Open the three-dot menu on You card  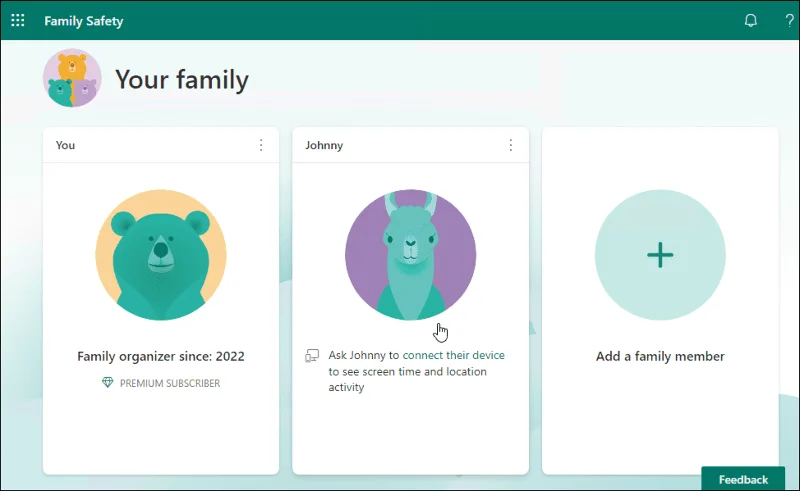click(x=261, y=145)
